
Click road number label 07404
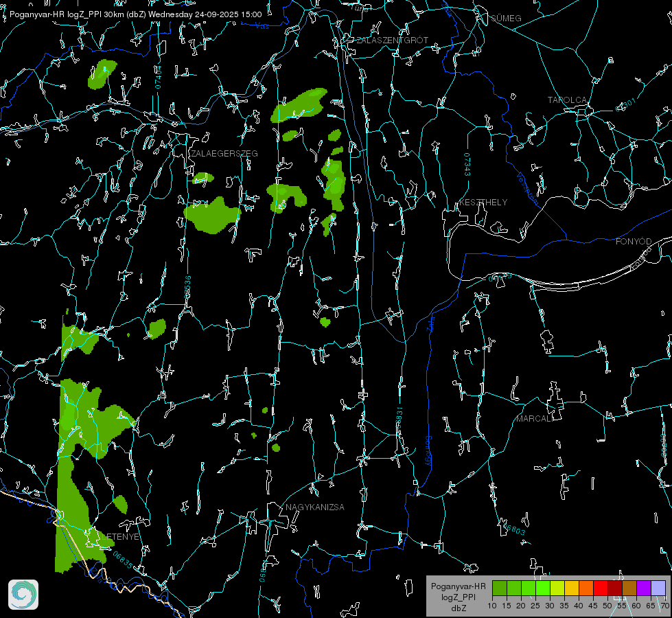coord(159,78)
